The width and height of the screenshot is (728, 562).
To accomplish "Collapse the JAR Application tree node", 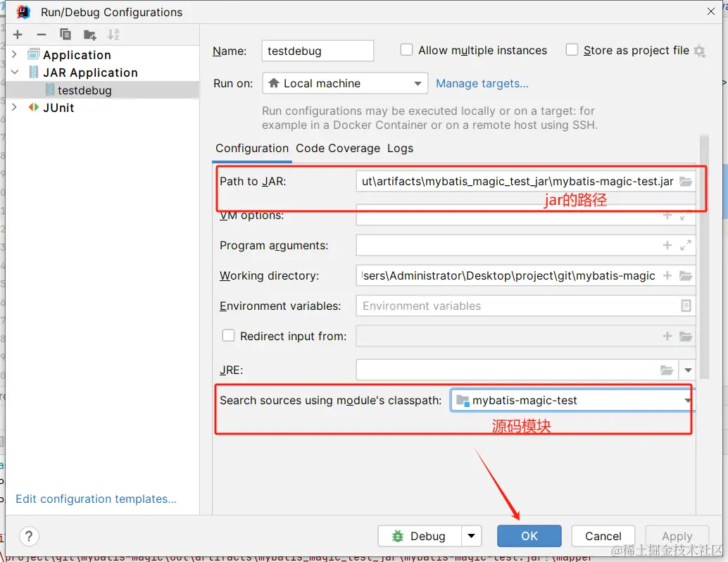I will coord(14,73).
